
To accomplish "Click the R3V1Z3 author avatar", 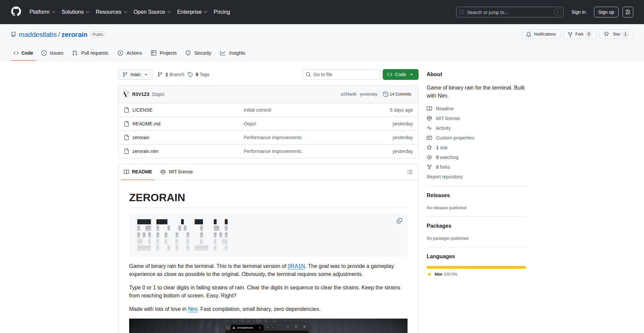I will coord(126,94).
